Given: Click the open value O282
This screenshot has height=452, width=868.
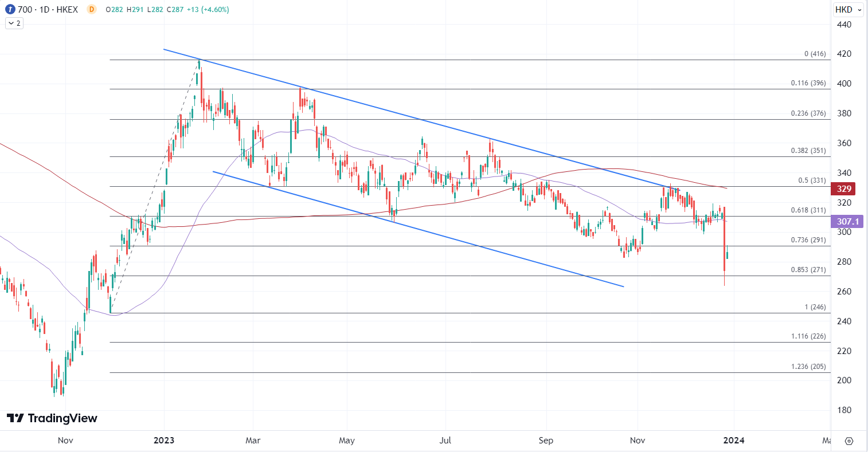Looking at the screenshot, I should (x=115, y=9).
